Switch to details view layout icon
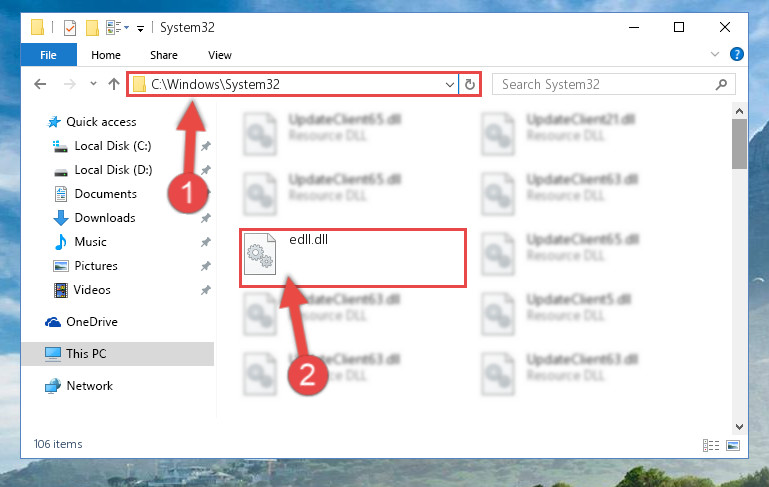Screen dimensions: 769x487 pyautogui.click(x=711, y=445)
